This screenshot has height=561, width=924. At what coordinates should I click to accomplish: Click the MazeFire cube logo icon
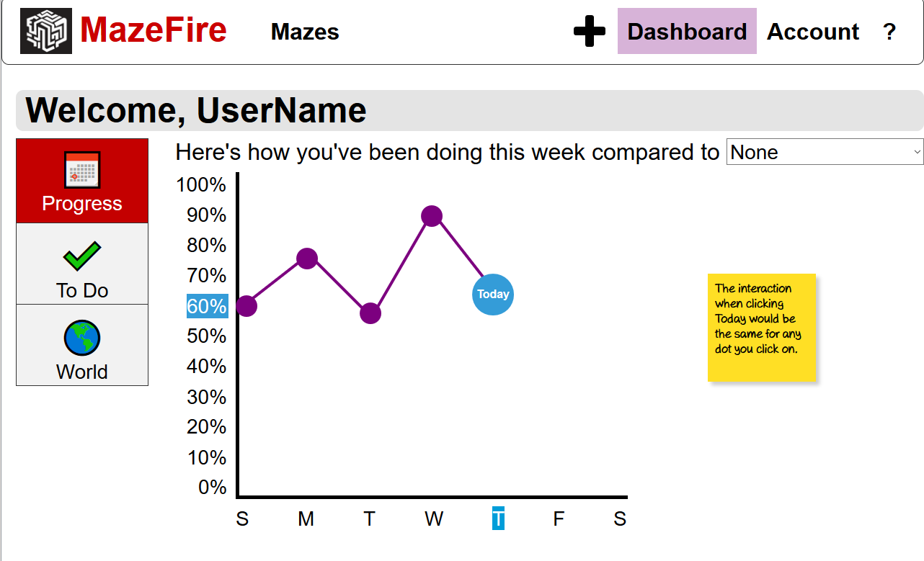[x=46, y=31]
